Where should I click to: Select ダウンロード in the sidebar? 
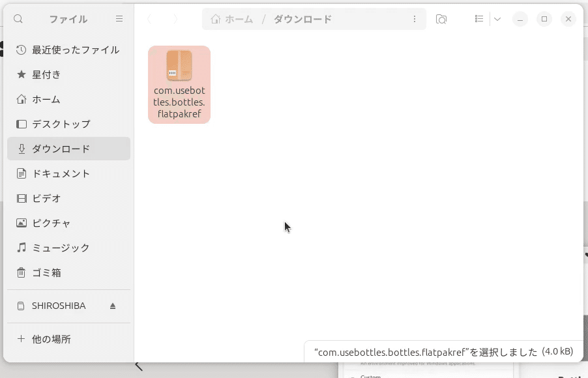coord(68,149)
